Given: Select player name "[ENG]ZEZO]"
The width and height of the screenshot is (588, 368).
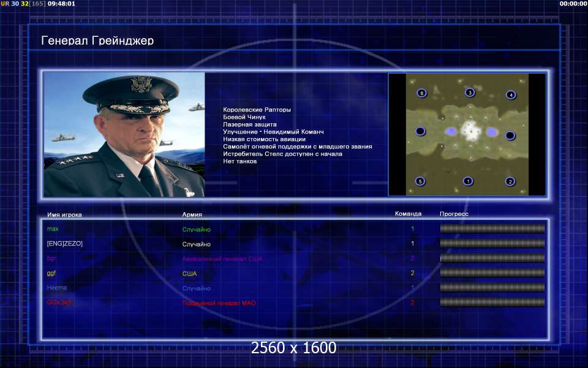Looking at the screenshot, I should coord(65,243).
